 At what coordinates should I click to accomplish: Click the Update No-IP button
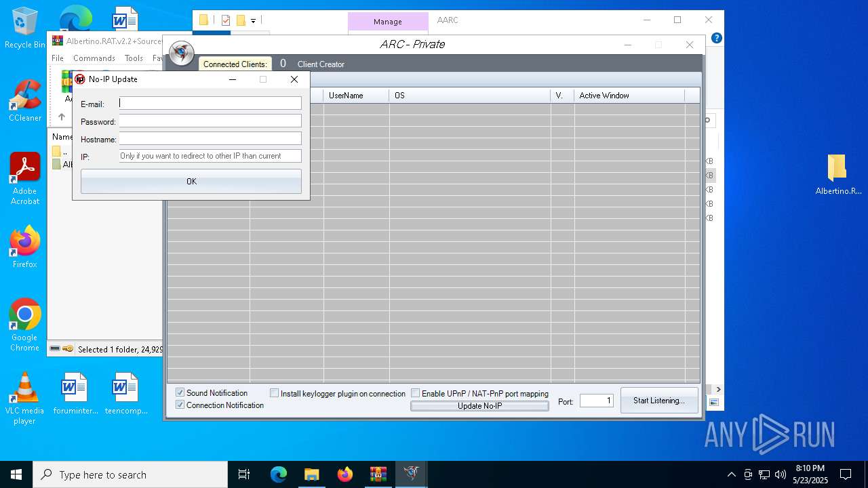(x=479, y=406)
